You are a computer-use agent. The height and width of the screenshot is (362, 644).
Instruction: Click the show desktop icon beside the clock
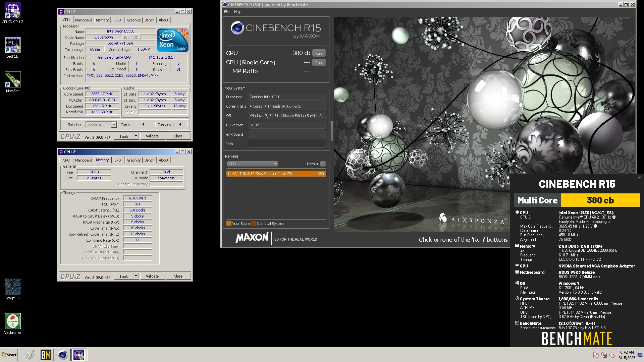[640, 355]
